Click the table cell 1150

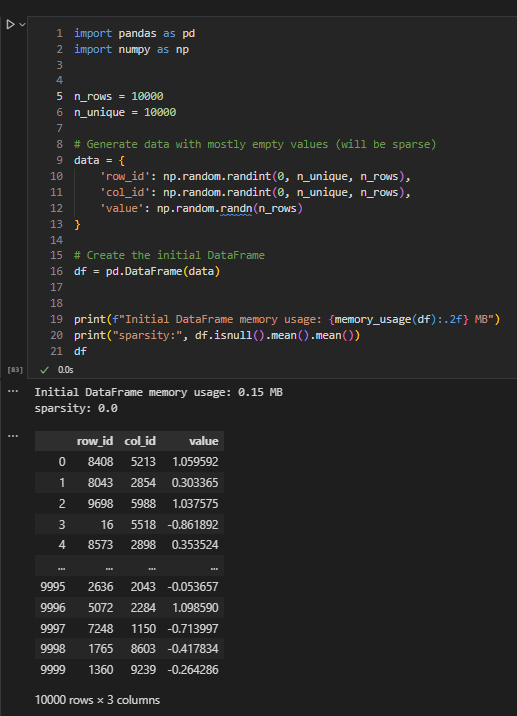pyautogui.click(x=143, y=629)
